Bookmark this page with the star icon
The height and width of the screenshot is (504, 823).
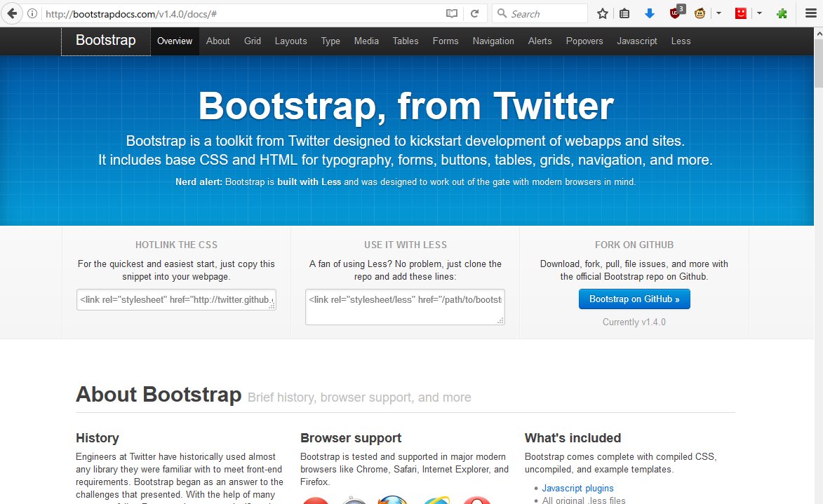603,13
